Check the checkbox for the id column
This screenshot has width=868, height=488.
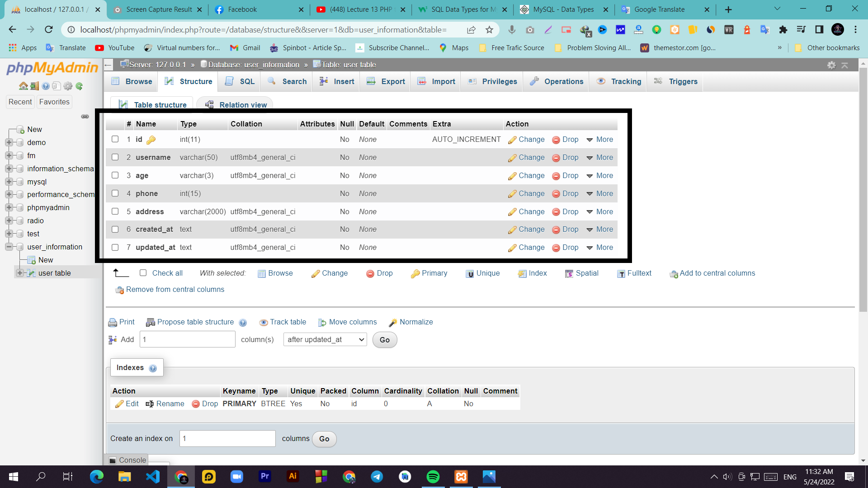(x=115, y=139)
